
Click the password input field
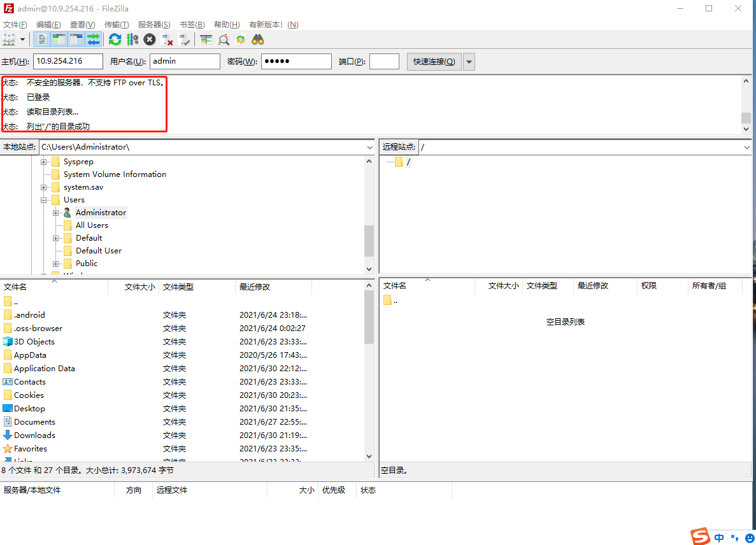tap(297, 61)
